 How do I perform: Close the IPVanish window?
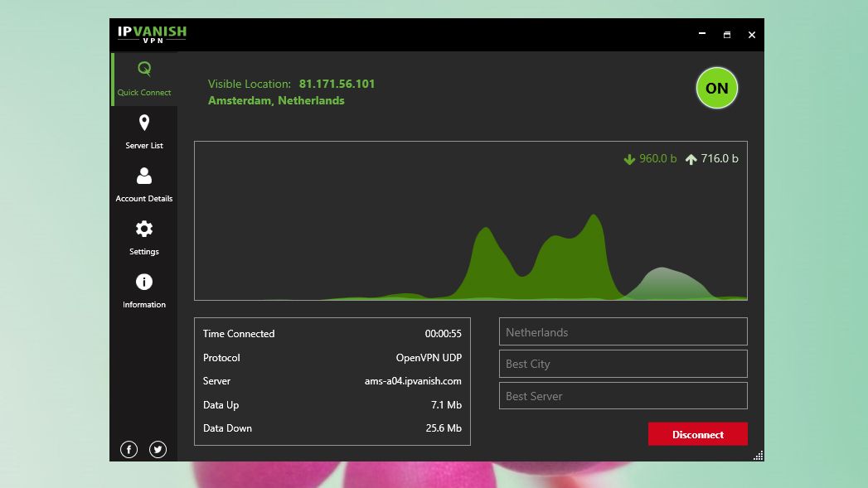click(x=752, y=34)
